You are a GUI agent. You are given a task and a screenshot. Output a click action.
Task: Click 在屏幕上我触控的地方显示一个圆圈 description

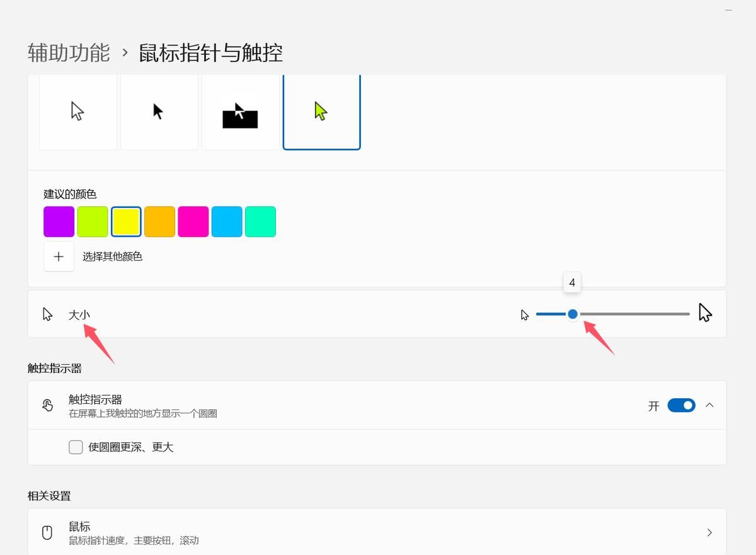[143, 414]
